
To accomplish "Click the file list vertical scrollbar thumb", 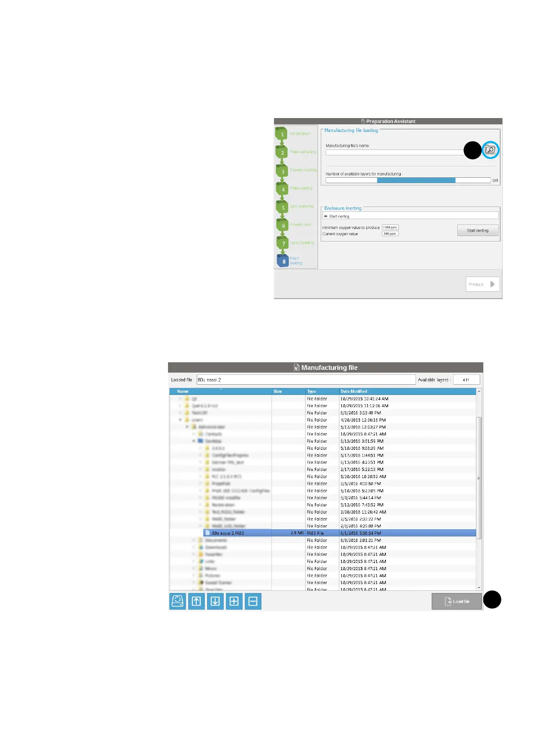I will coord(479,478).
